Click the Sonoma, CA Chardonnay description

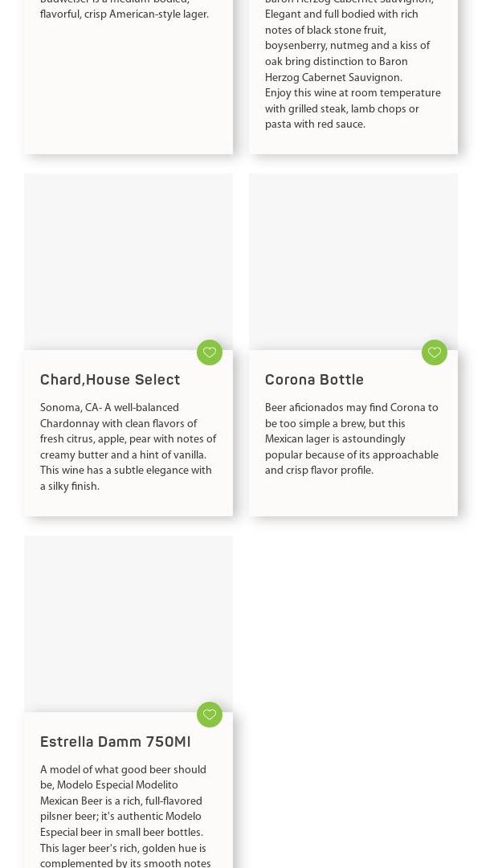(x=128, y=447)
